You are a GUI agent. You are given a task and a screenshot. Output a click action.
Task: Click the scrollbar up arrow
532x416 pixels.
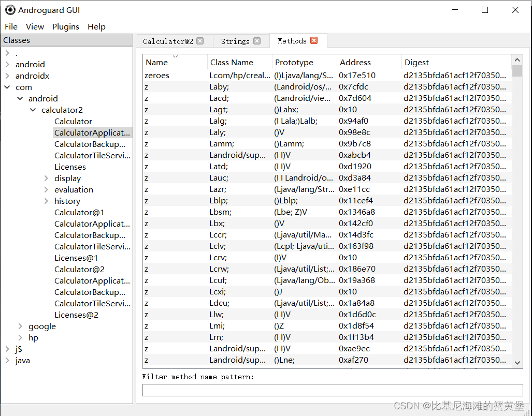pyautogui.click(x=517, y=59)
